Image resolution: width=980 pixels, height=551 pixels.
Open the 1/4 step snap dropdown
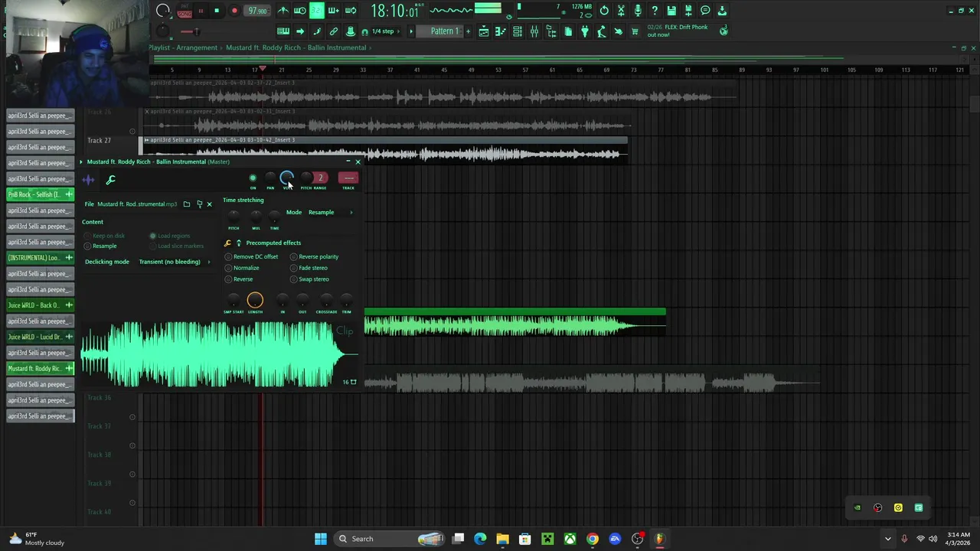click(385, 31)
